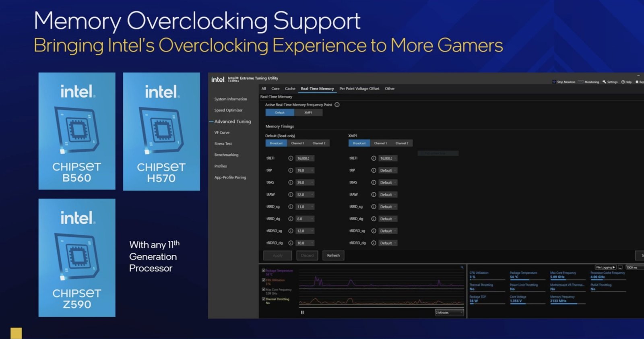
Task: Show info icon for XMP1 tRDRD_dg
Action: click(x=374, y=243)
